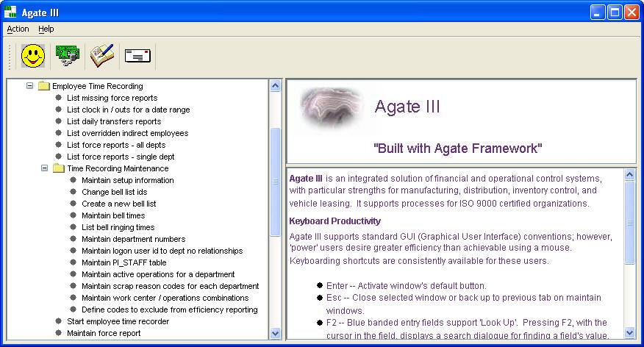Select Start employee time recorder

click(x=118, y=321)
